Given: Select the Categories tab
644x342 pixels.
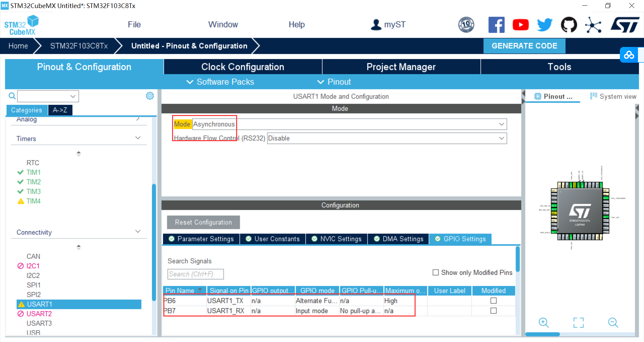Looking at the screenshot, I should (x=27, y=110).
